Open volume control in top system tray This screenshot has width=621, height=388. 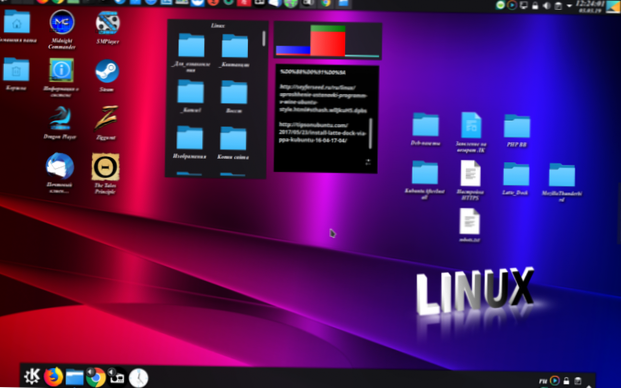coord(546,6)
